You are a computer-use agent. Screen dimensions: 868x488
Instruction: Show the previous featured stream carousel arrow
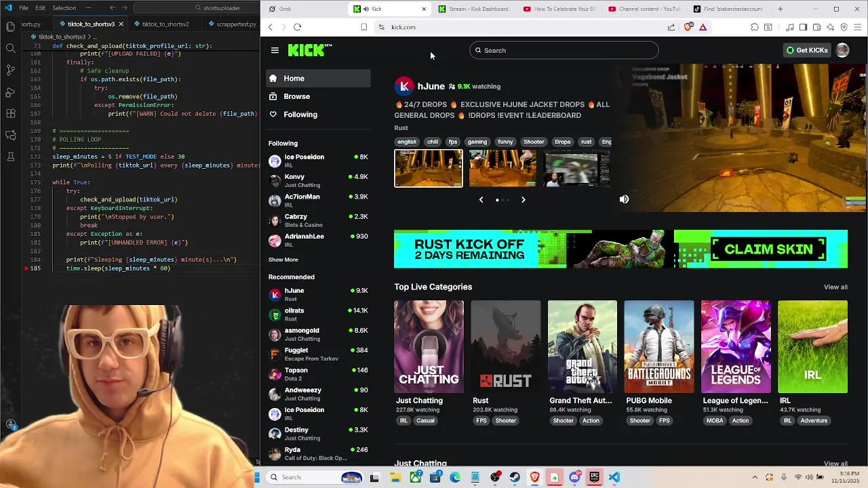coord(481,200)
